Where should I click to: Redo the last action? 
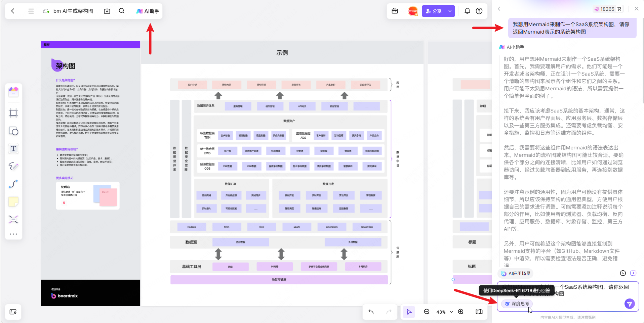389,312
